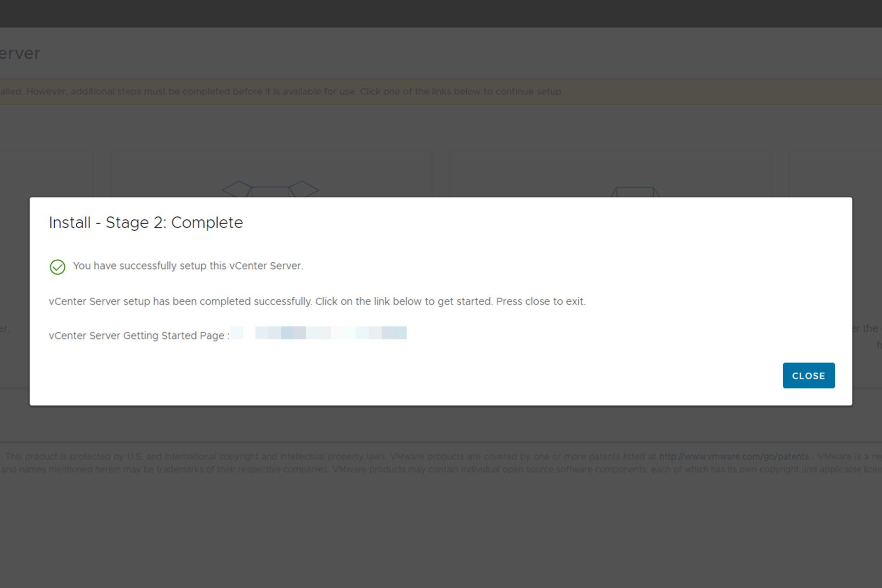Image resolution: width=882 pixels, height=588 pixels.
Task: Select the 'Install - Stage 2: Complete' heading
Action: (146, 223)
